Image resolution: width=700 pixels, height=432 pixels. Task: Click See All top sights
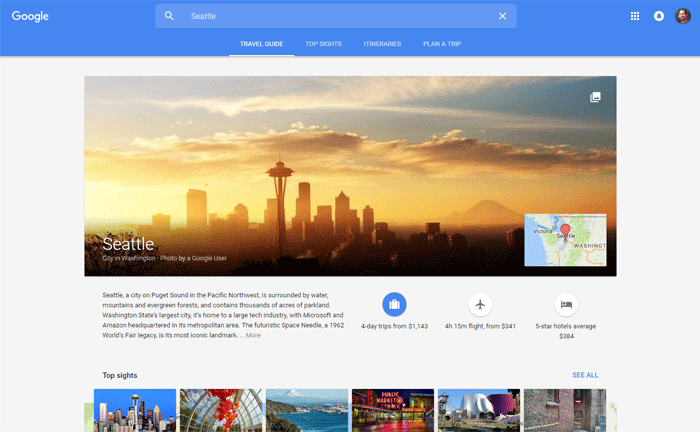585,375
